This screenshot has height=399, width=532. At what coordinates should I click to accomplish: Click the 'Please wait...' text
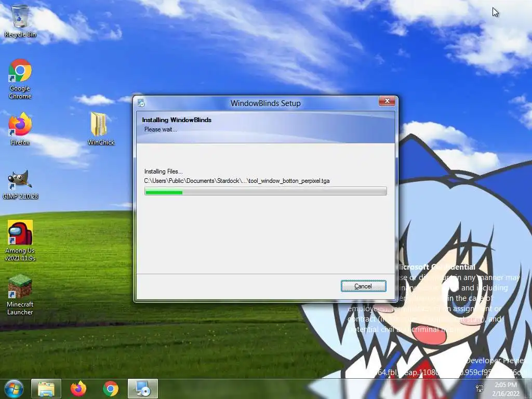pyautogui.click(x=161, y=129)
